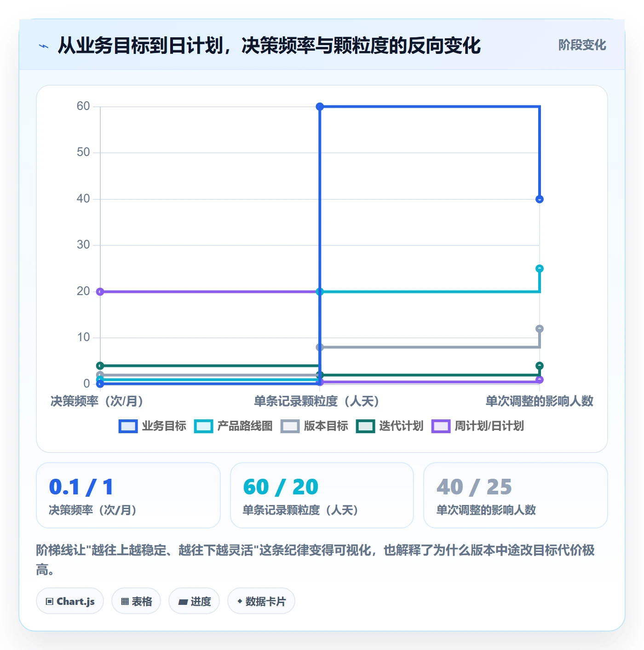Click the blue data point at value 40

click(x=540, y=199)
